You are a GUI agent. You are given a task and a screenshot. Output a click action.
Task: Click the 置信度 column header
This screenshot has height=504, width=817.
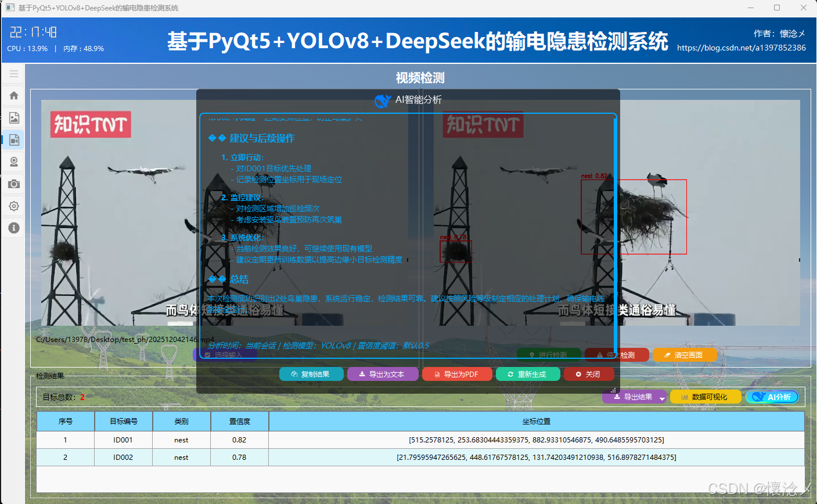pyautogui.click(x=239, y=422)
